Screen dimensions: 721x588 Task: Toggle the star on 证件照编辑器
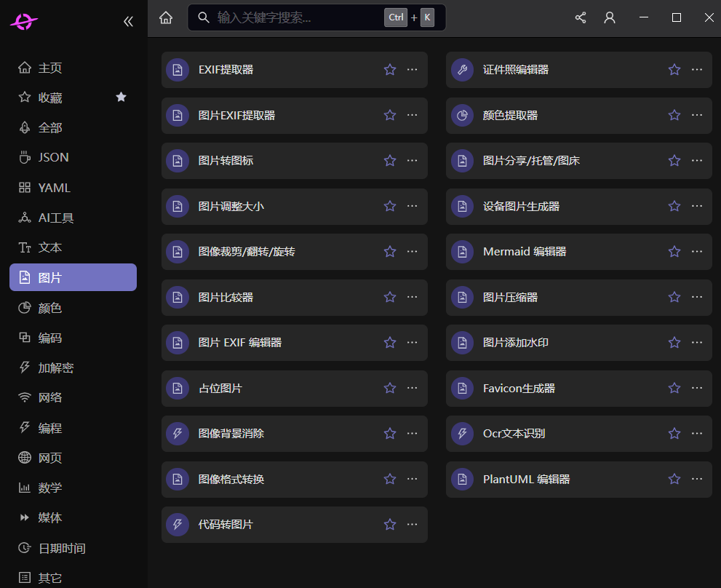click(x=674, y=69)
